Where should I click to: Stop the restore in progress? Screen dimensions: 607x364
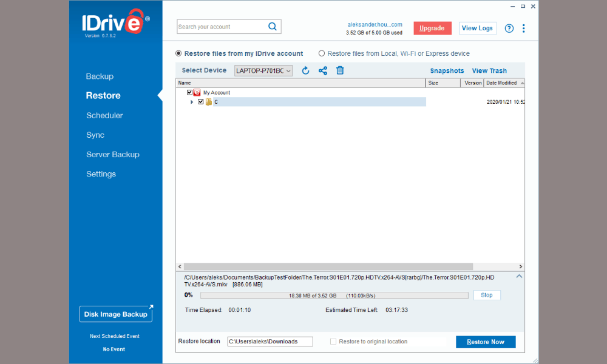487,295
